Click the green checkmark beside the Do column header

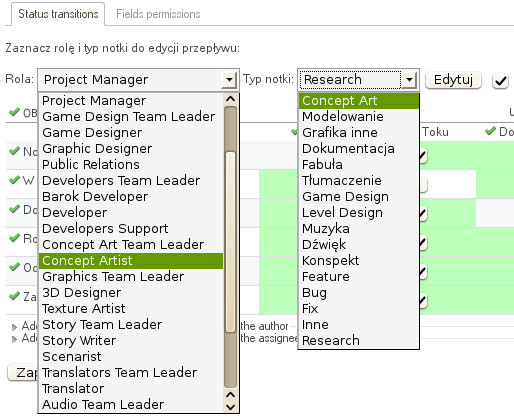coord(490,131)
